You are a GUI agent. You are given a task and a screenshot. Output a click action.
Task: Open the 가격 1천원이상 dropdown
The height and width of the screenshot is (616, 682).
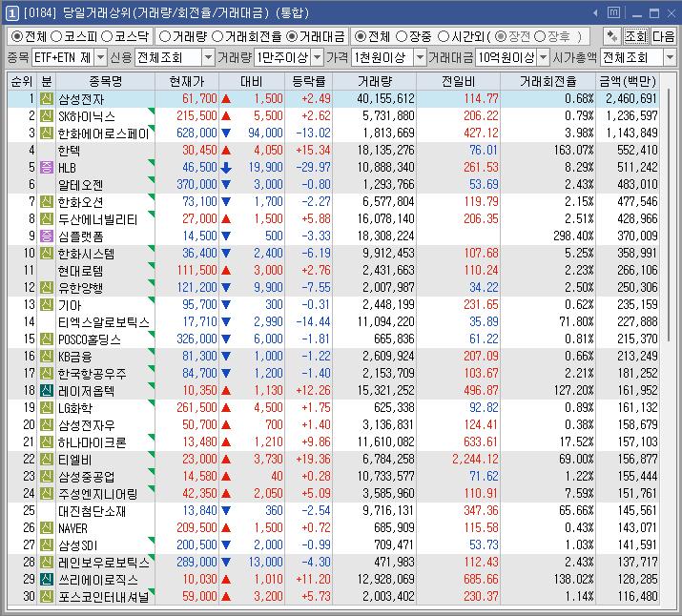pos(420,57)
